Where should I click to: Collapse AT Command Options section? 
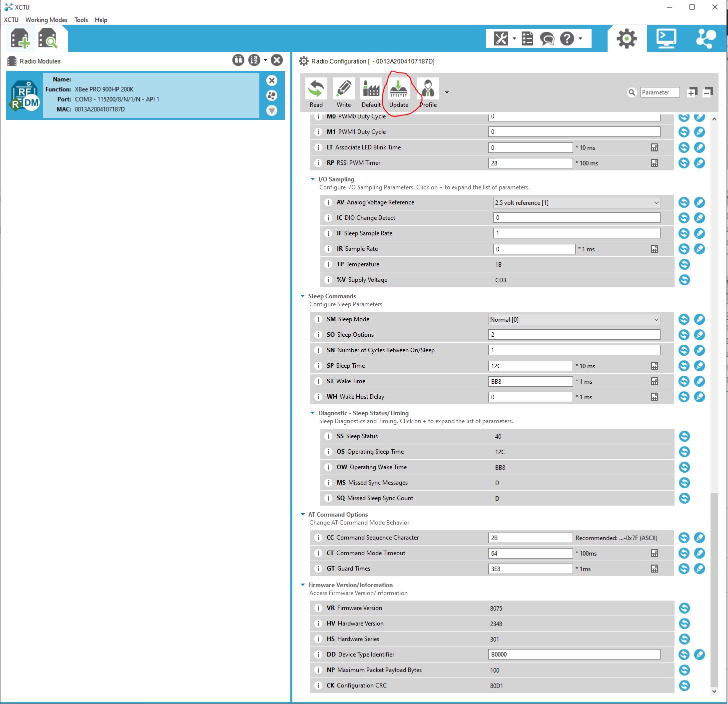tap(303, 514)
